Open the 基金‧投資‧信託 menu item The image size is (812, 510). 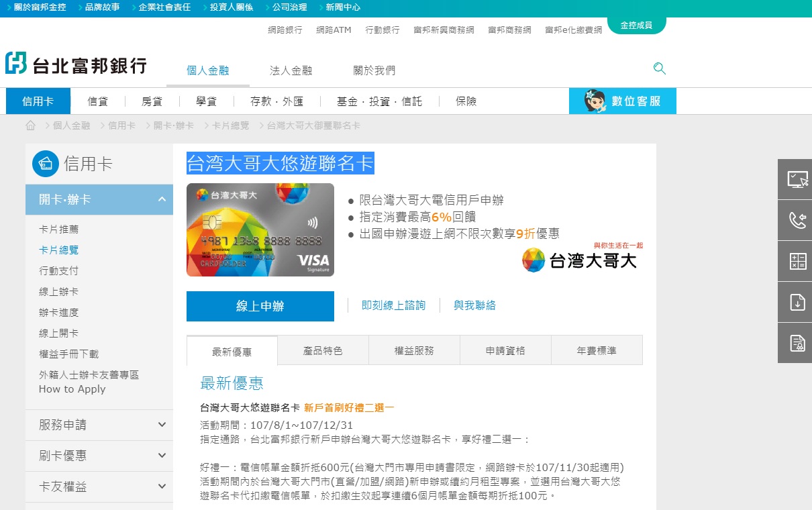click(380, 101)
